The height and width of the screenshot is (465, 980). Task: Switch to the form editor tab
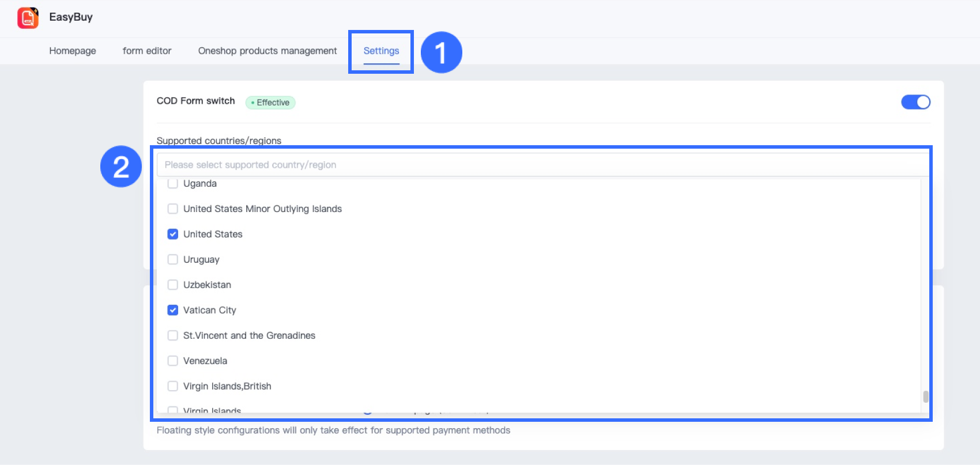(x=147, y=51)
